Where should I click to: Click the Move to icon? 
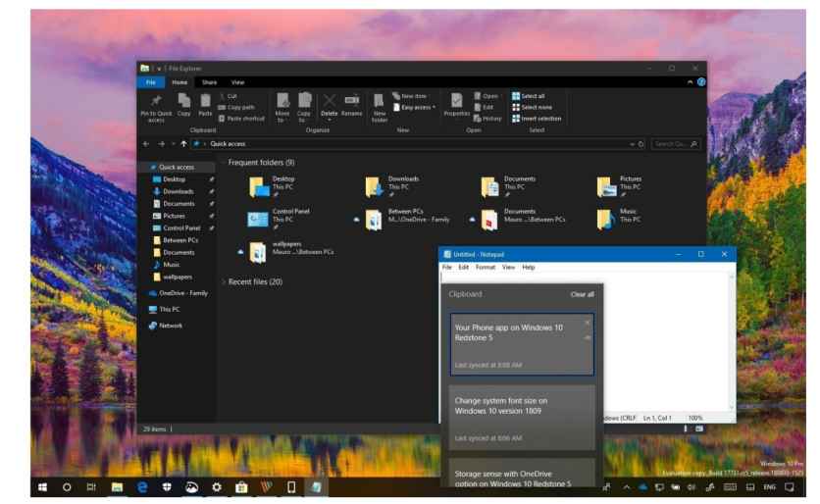pos(283,103)
